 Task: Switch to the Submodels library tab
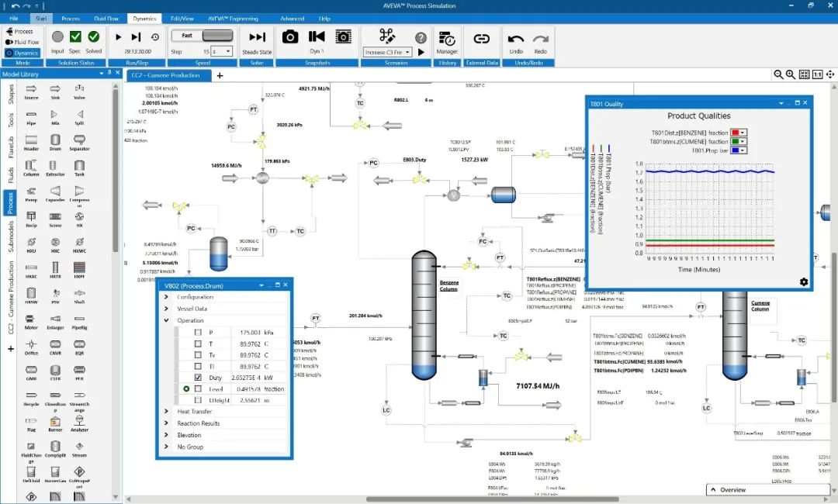pyautogui.click(x=11, y=236)
